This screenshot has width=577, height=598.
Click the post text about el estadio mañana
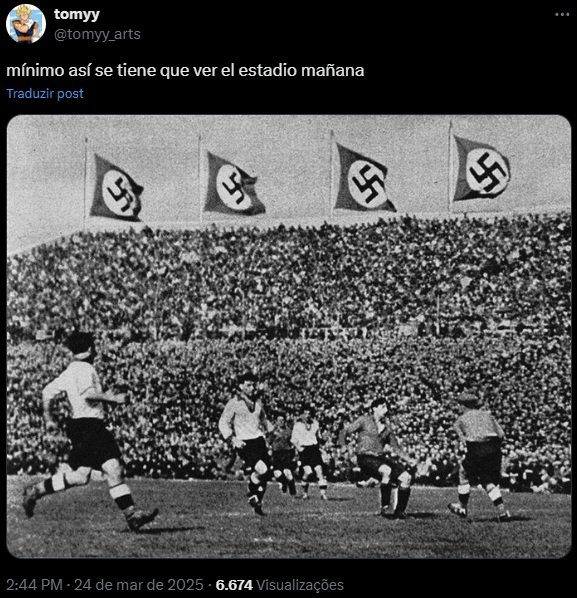[x=185, y=71]
